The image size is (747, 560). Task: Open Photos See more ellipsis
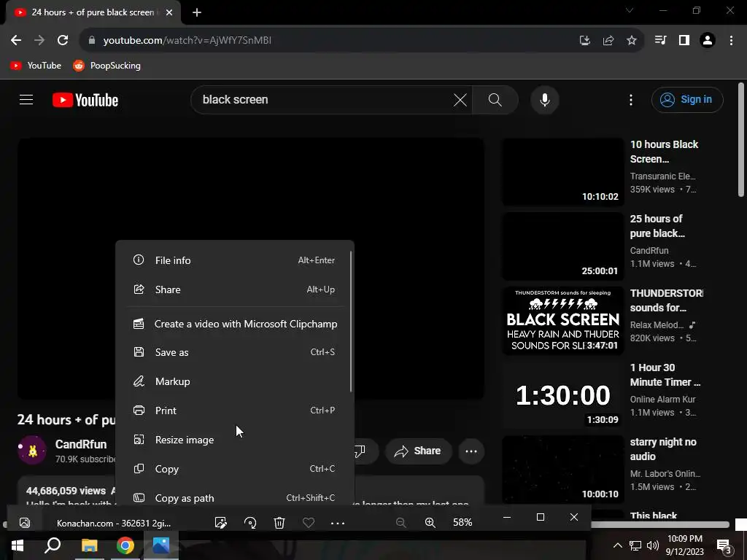point(337,524)
